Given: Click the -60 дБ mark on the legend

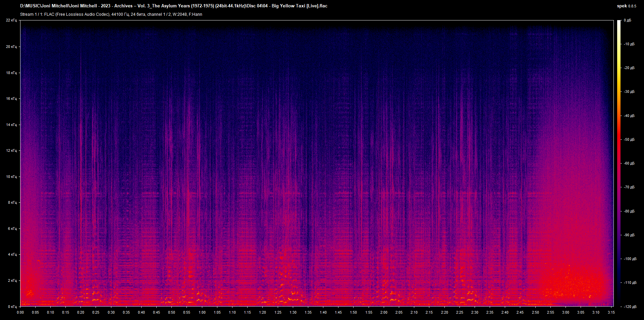Looking at the screenshot, I should 629,164.
